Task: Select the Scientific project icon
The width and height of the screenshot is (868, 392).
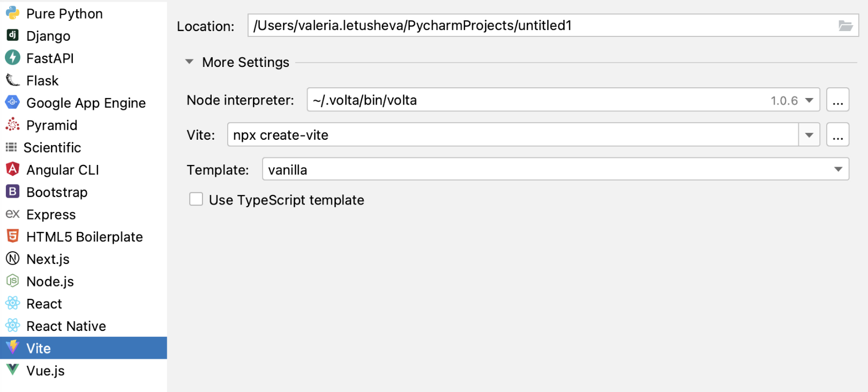Action: coord(11,147)
